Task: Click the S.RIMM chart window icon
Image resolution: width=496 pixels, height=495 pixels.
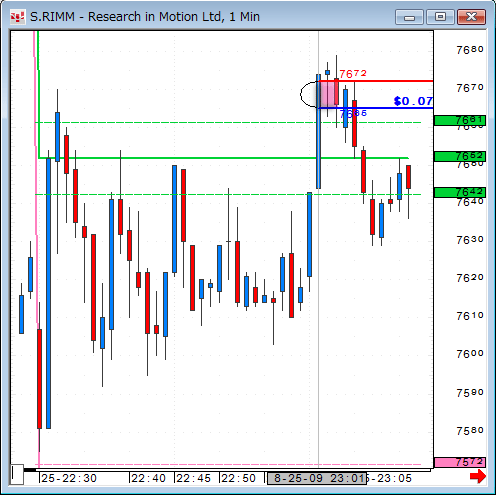Action: pos(17,17)
